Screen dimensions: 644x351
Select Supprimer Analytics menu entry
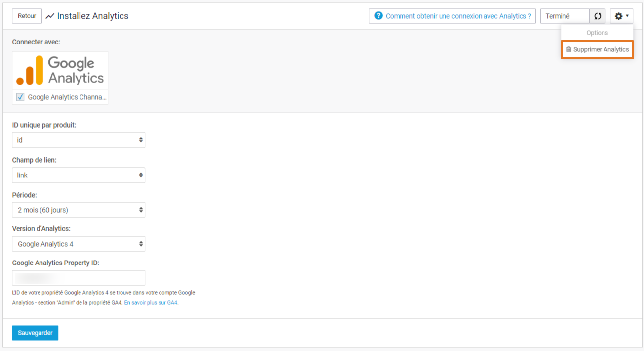click(x=597, y=49)
